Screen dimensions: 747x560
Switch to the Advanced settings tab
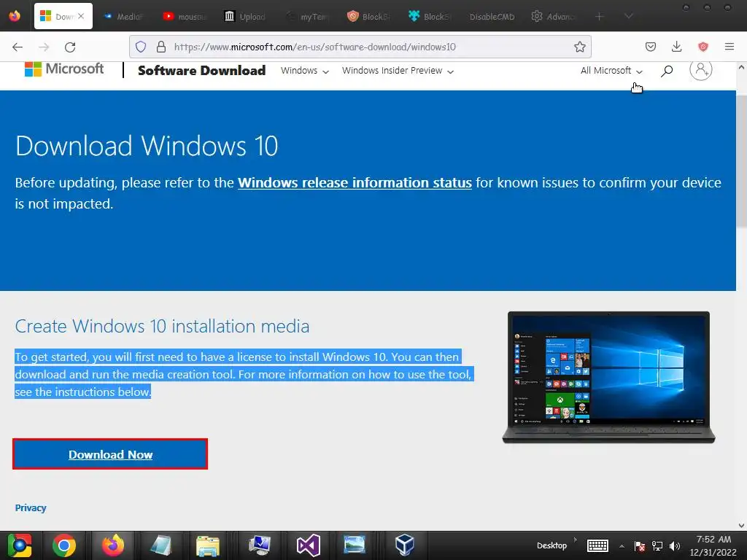point(553,17)
